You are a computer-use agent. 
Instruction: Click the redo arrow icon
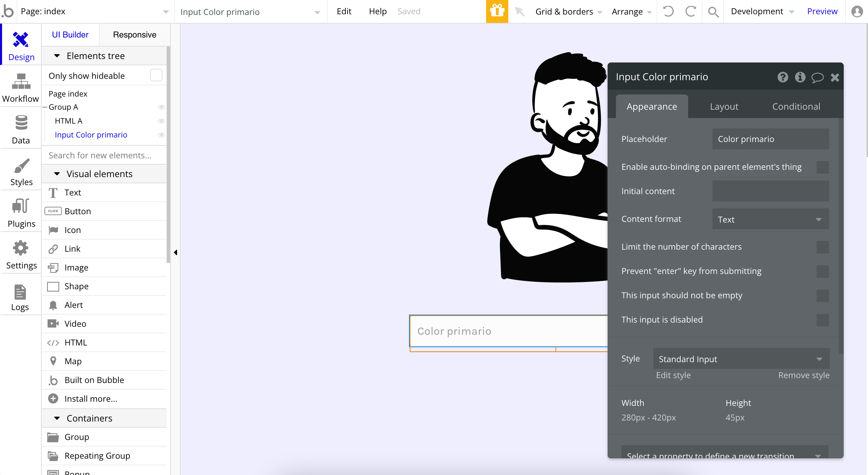pyautogui.click(x=690, y=11)
